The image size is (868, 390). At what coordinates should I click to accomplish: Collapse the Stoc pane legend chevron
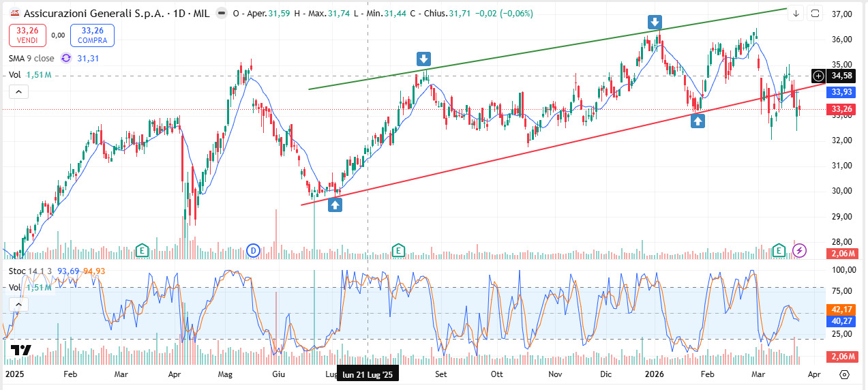coord(18,305)
